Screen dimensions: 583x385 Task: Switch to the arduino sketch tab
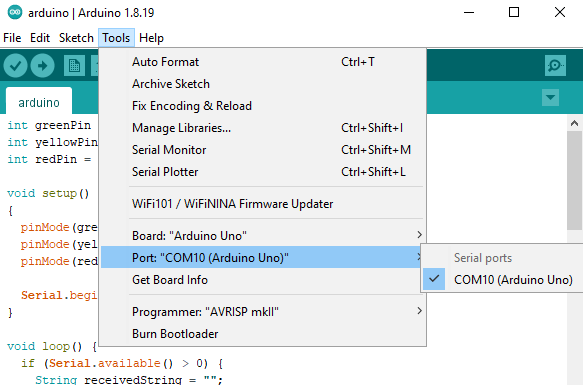(39, 102)
